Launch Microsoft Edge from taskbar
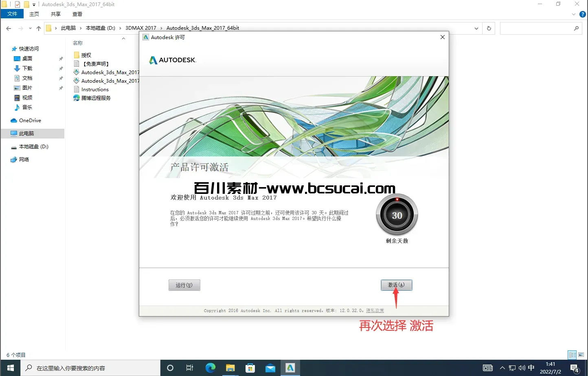The height and width of the screenshot is (376, 588). point(210,368)
